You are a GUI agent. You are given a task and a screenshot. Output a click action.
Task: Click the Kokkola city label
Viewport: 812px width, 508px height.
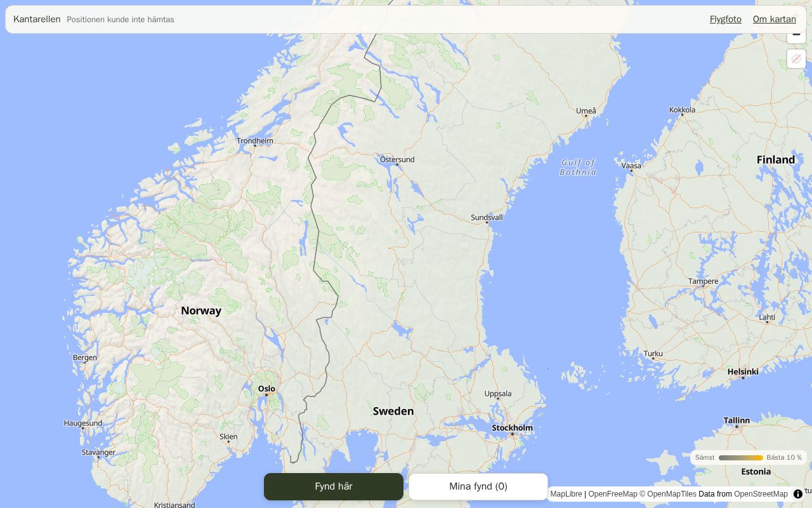coord(683,110)
